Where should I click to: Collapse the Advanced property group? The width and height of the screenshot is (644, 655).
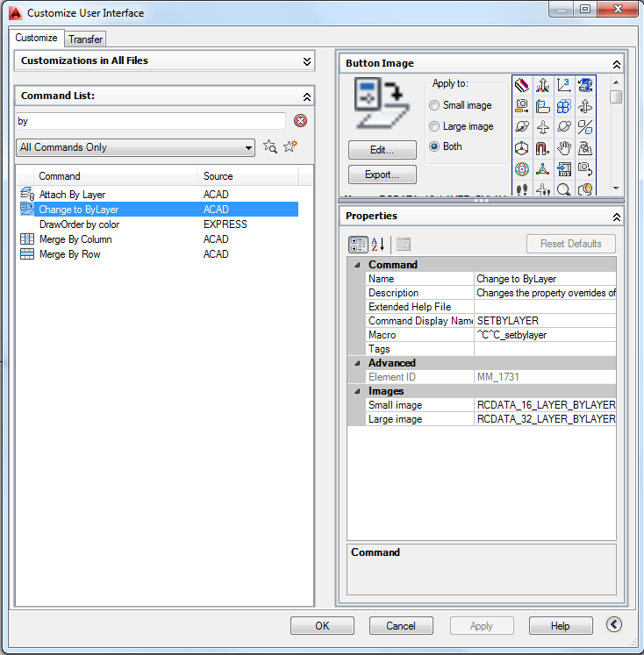(x=357, y=363)
